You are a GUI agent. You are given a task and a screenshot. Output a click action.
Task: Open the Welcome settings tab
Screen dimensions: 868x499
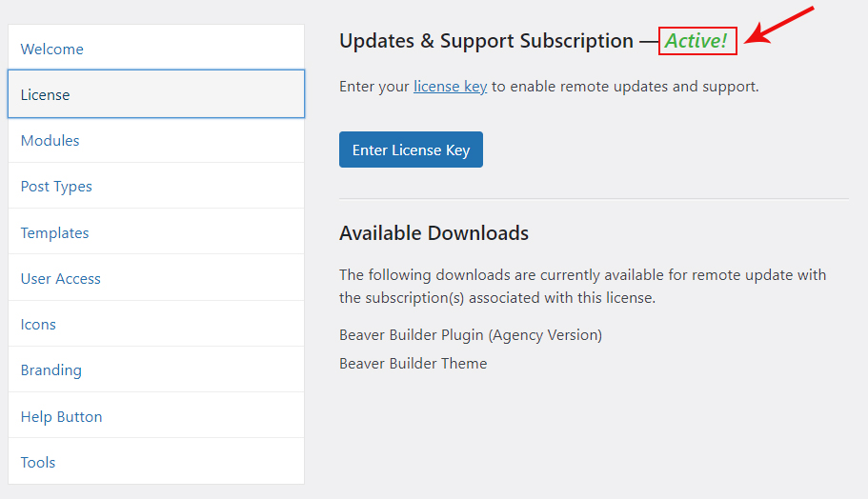[52, 50]
